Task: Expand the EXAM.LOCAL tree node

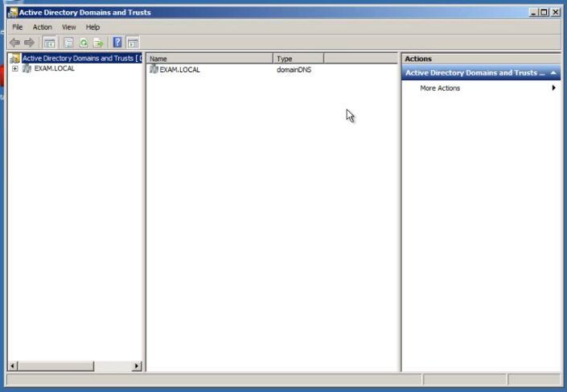Action: pyautogui.click(x=14, y=68)
